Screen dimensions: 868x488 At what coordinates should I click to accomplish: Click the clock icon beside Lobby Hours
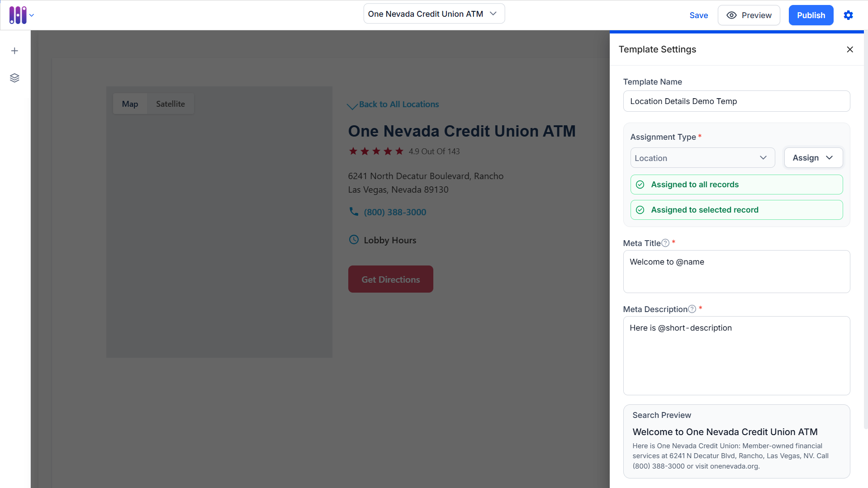354,240
